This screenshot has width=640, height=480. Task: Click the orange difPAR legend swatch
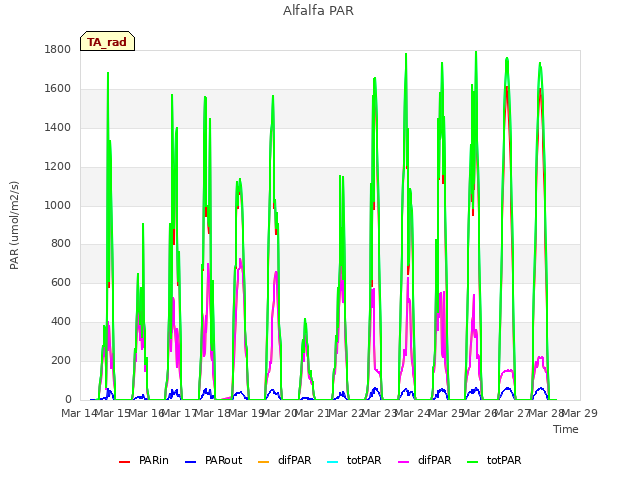click(264, 462)
